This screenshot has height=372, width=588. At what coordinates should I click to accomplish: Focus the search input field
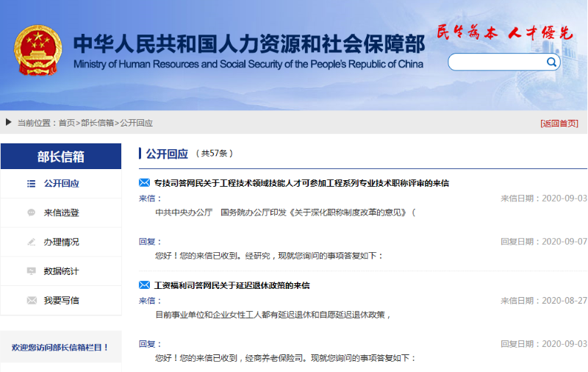coord(496,62)
